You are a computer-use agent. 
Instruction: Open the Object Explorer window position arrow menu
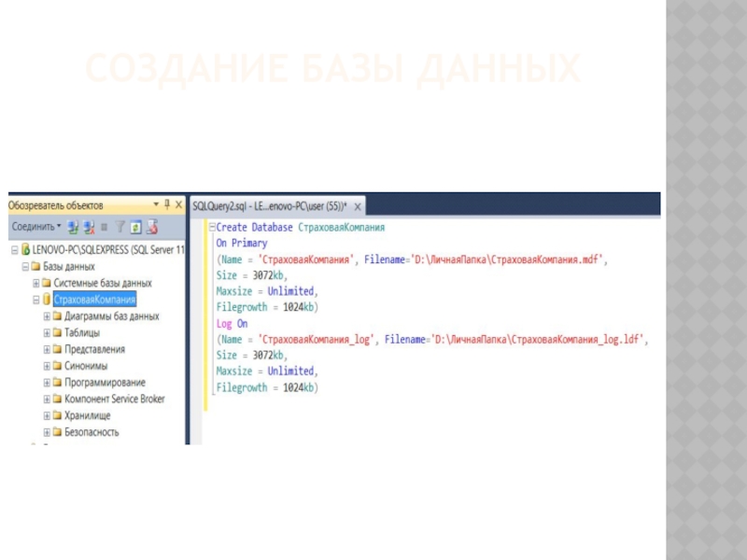point(156,204)
